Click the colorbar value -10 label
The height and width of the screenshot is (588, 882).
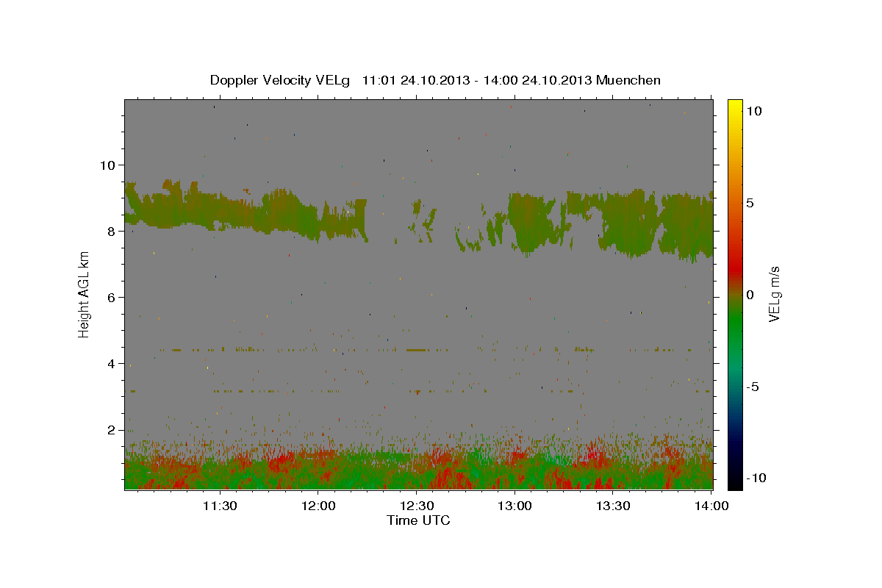(x=756, y=478)
